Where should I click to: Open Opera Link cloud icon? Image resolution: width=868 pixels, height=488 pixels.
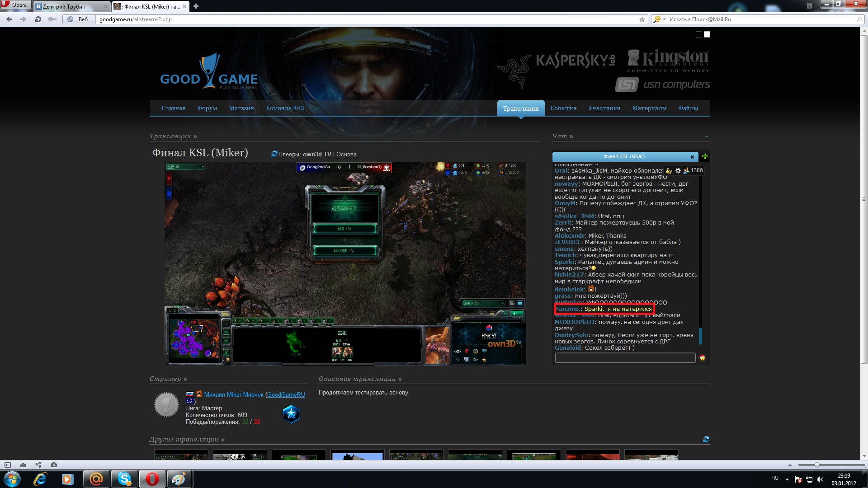pos(23,465)
